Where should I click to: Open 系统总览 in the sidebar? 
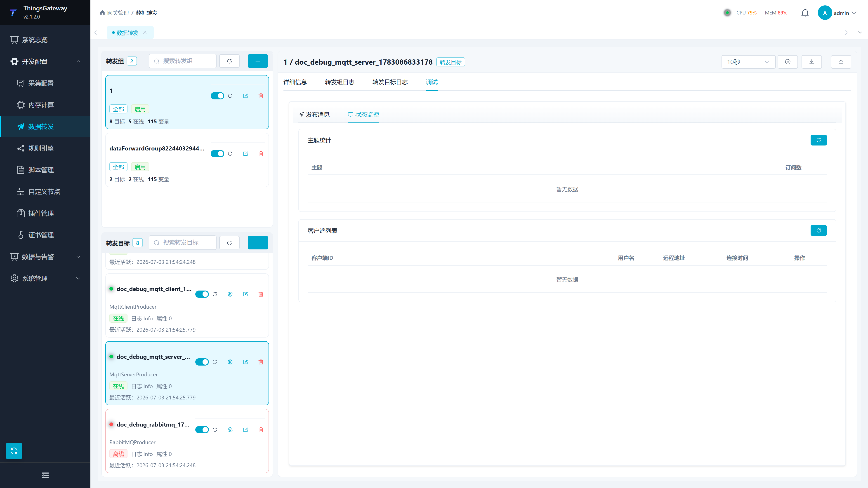point(45,40)
